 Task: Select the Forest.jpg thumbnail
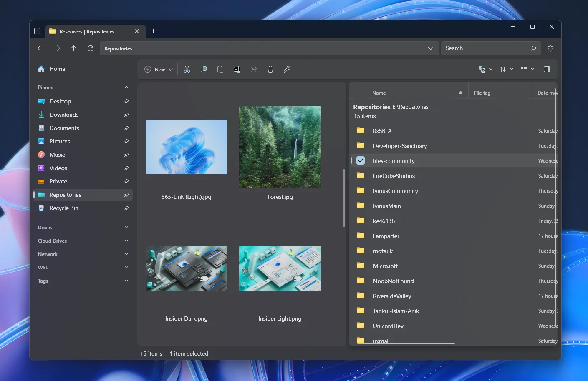(x=280, y=147)
